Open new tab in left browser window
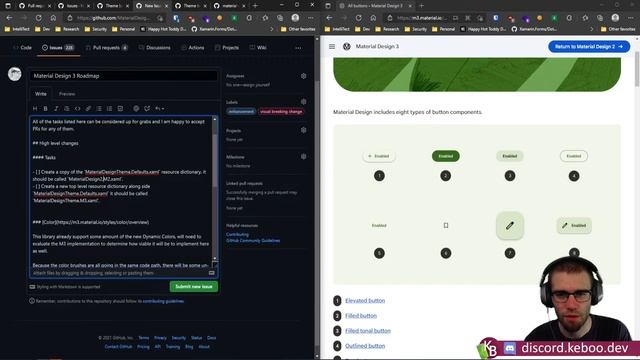 [x=255, y=6]
